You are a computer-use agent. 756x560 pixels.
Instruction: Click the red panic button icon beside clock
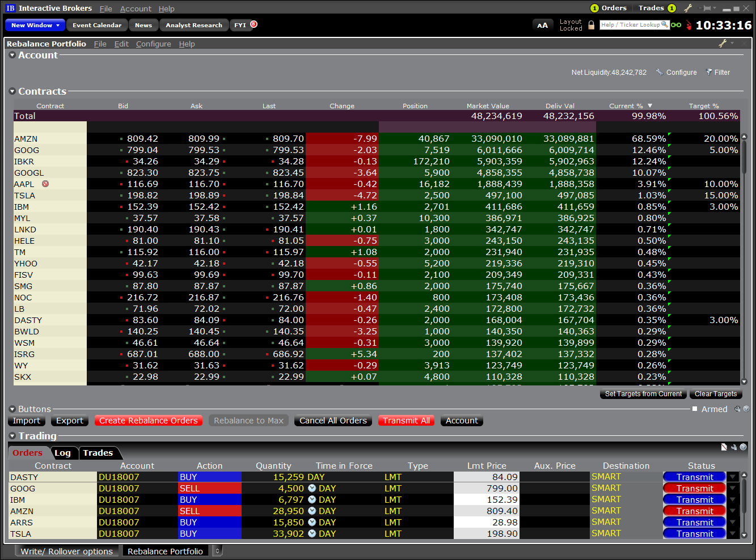pyautogui.click(x=689, y=25)
